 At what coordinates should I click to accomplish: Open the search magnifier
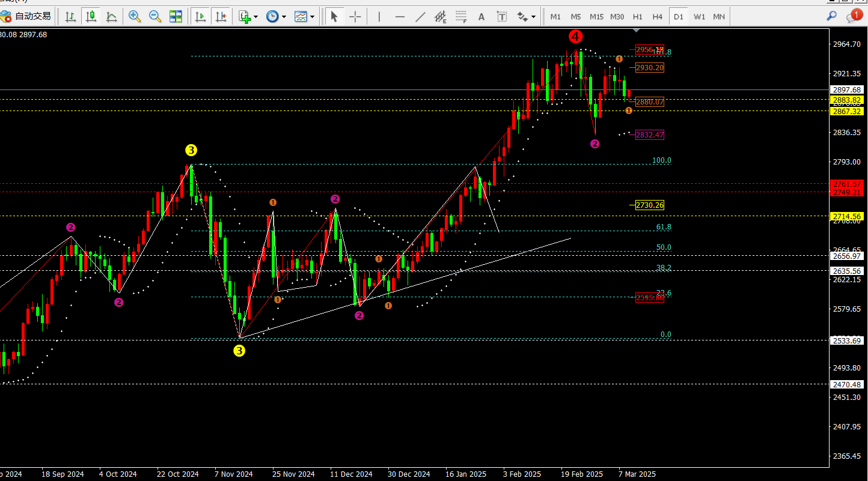tap(831, 16)
